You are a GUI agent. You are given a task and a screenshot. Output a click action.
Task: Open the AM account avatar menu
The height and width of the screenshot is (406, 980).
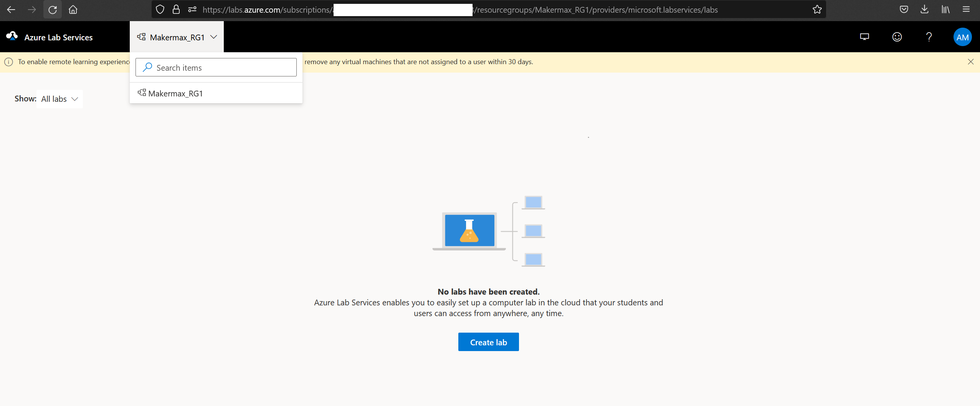click(x=962, y=37)
